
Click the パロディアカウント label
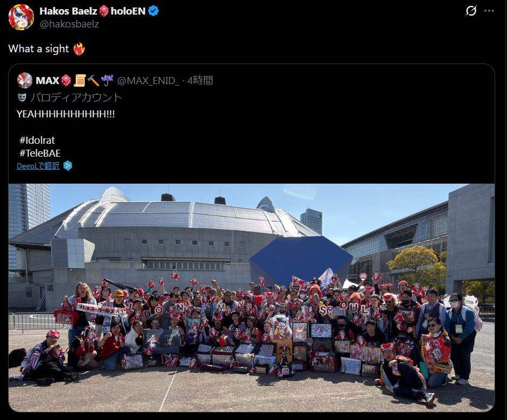click(x=76, y=97)
